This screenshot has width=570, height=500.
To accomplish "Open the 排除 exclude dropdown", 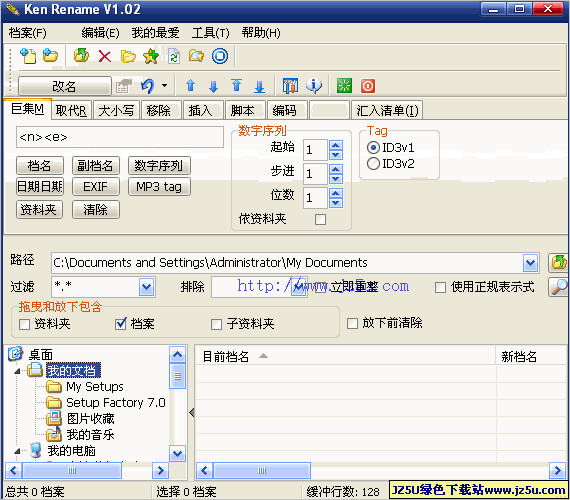I will pyautogui.click(x=298, y=287).
